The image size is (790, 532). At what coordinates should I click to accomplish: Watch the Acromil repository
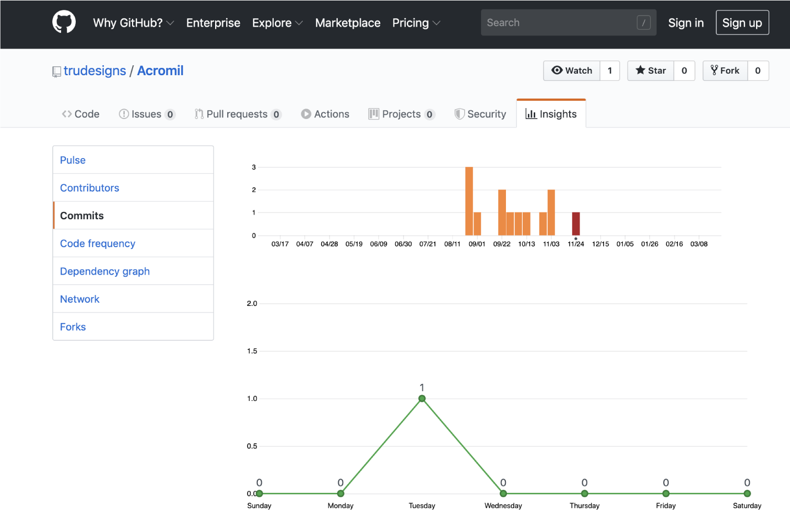[x=572, y=70]
